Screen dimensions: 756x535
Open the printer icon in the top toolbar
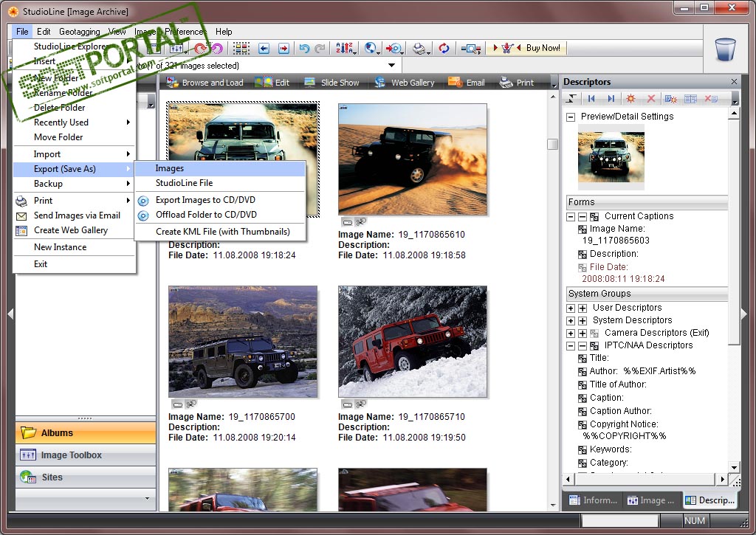419,49
